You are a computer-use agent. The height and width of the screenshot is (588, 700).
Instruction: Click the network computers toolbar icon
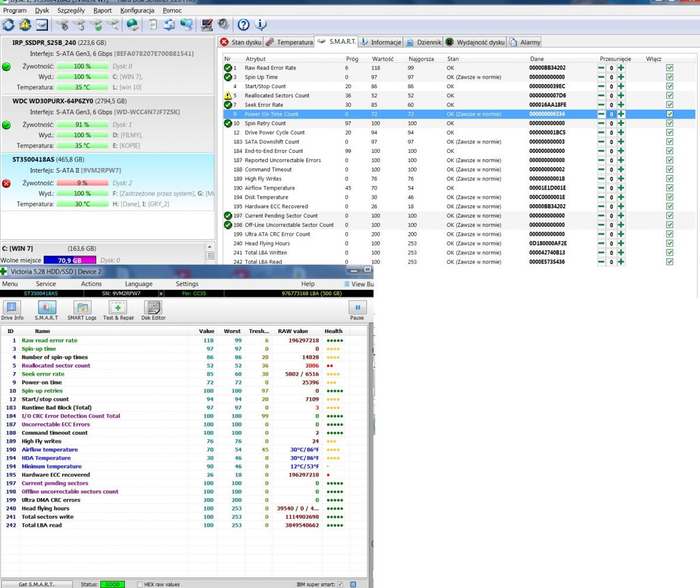pos(187,24)
